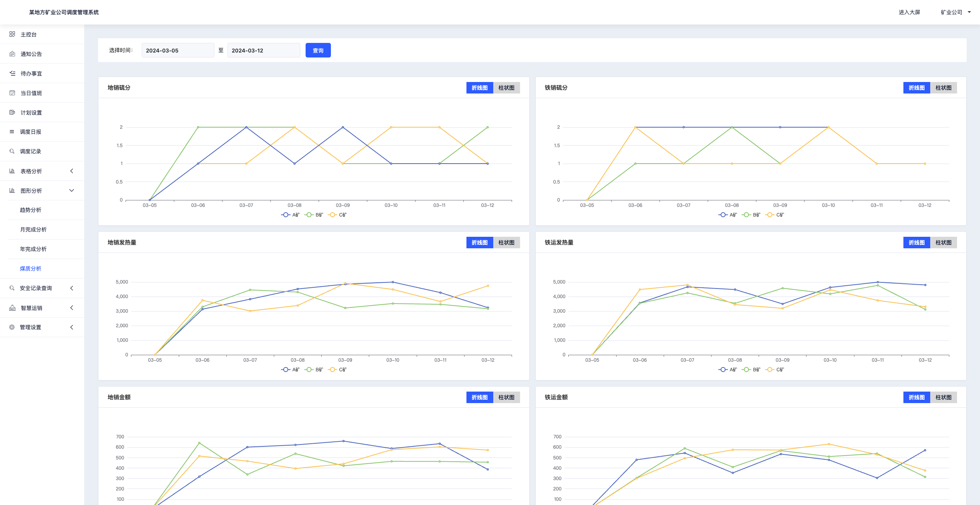Click the start date field 2024-03-05

click(x=178, y=50)
